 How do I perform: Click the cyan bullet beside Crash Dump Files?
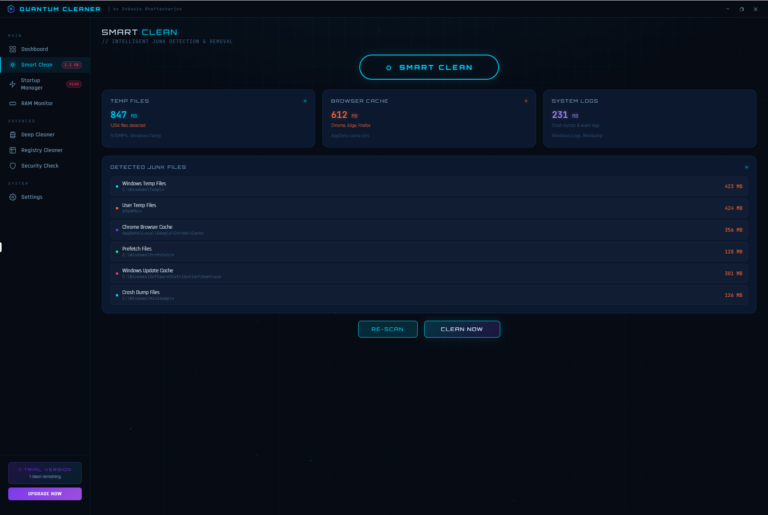117,295
